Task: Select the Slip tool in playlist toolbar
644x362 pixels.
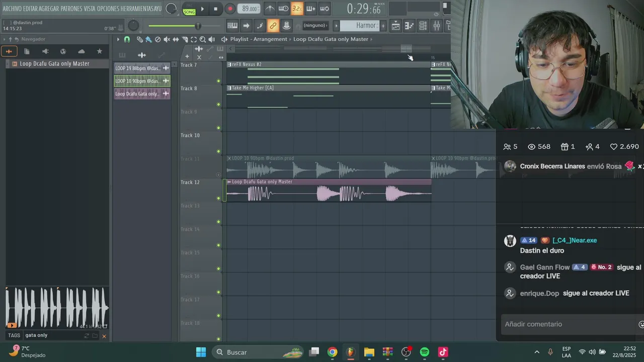Action: [176, 39]
